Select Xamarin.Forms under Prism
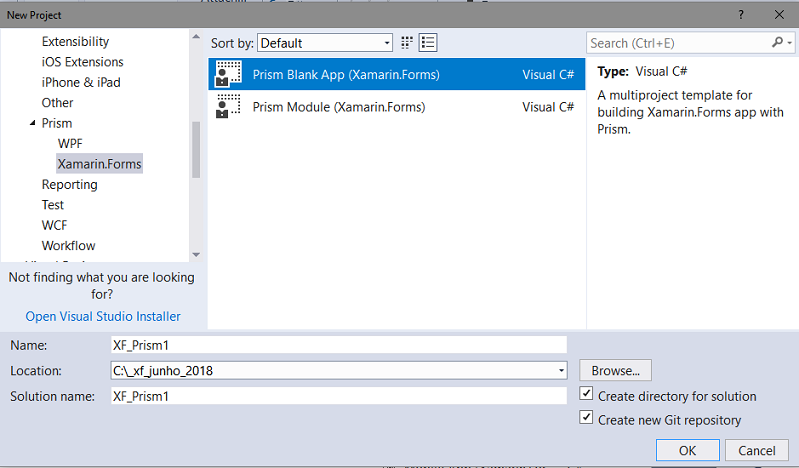Screen dimensions: 799x468 (99, 164)
